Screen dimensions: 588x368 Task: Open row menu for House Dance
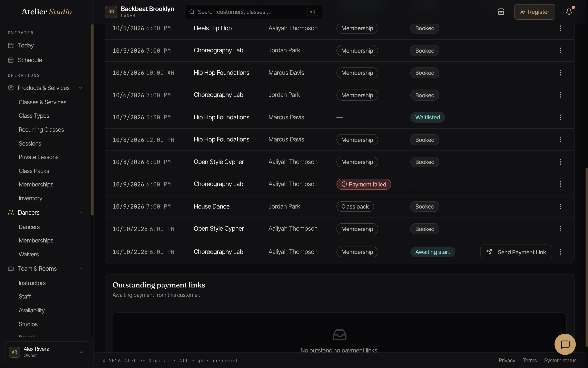560,206
